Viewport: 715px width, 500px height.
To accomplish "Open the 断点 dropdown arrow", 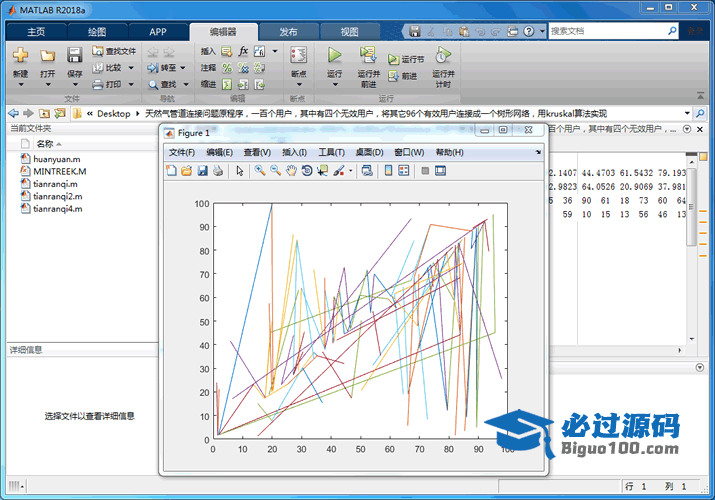I will [x=299, y=85].
